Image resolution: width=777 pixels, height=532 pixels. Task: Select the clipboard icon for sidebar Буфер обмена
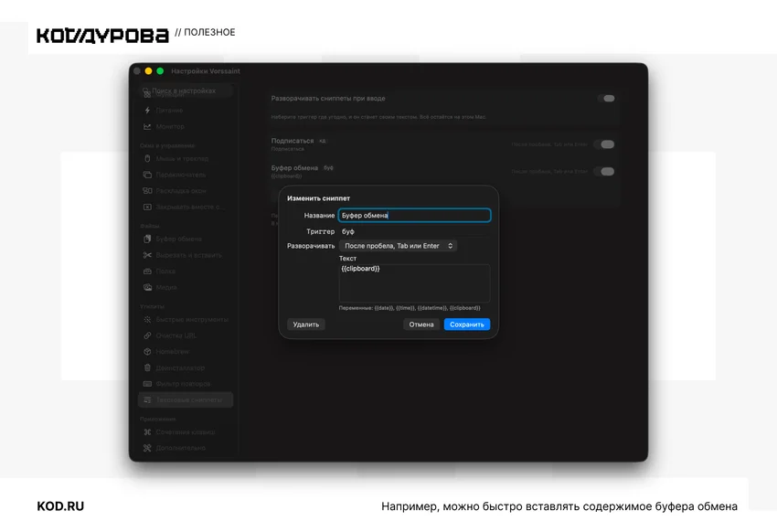coord(147,239)
